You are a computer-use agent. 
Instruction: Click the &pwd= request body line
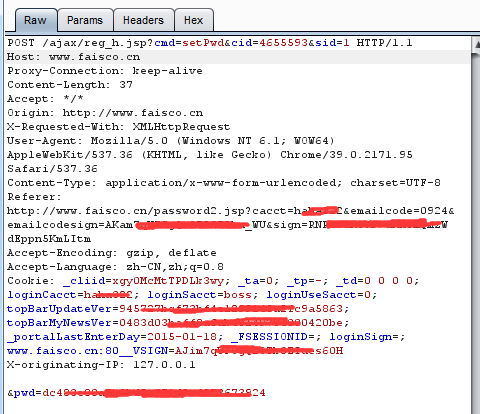(x=136, y=393)
